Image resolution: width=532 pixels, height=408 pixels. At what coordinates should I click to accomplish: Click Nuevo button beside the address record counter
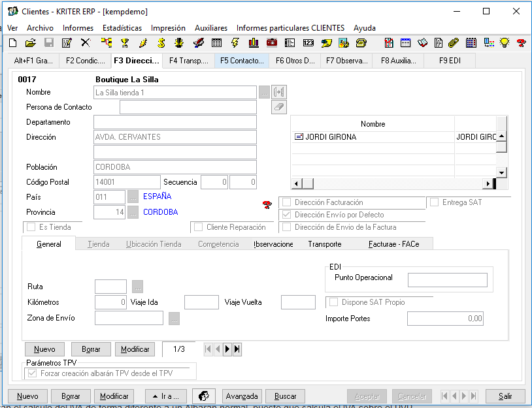click(45, 349)
